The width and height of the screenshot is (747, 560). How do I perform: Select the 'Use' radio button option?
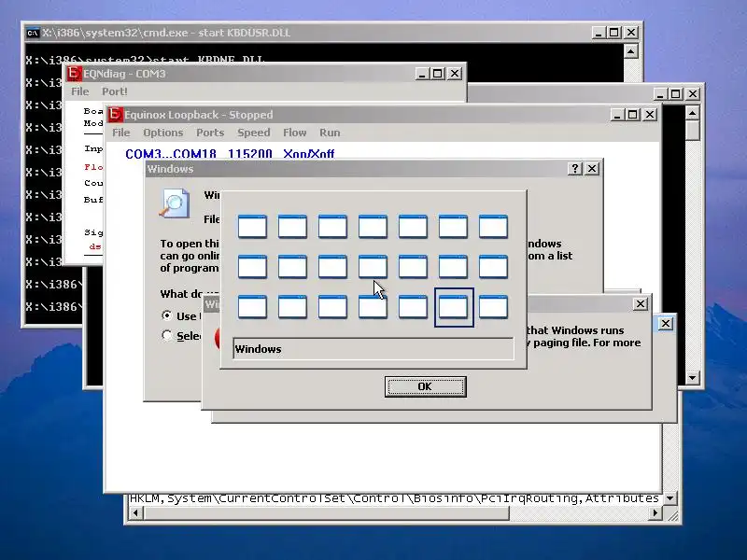pyautogui.click(x=167, y=315)
